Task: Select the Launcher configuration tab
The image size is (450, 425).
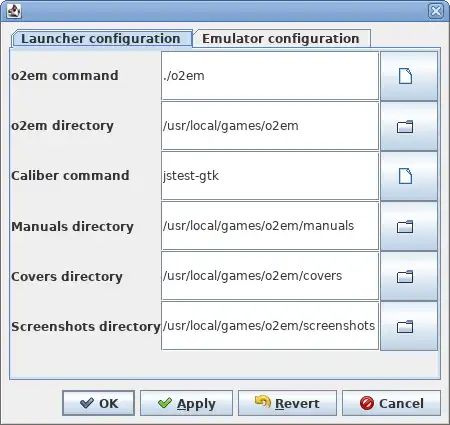Action: click(x=101, y=39)
